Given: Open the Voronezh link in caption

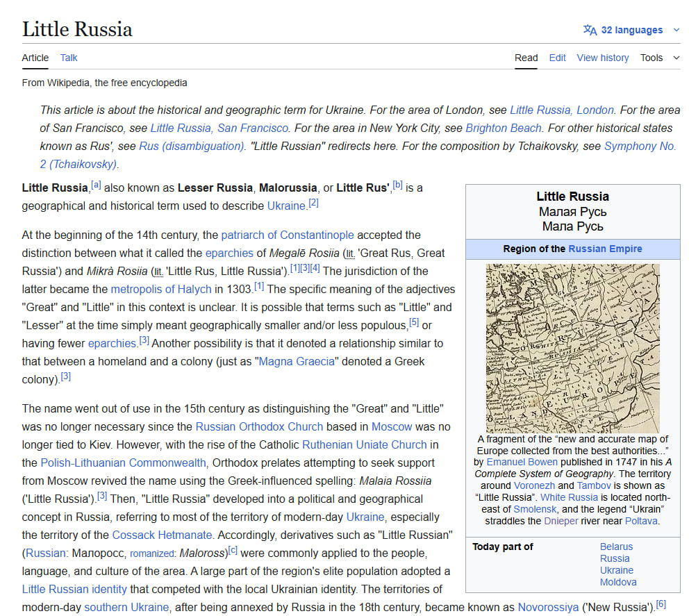Looking at the screenshot, I should [534, 485].
